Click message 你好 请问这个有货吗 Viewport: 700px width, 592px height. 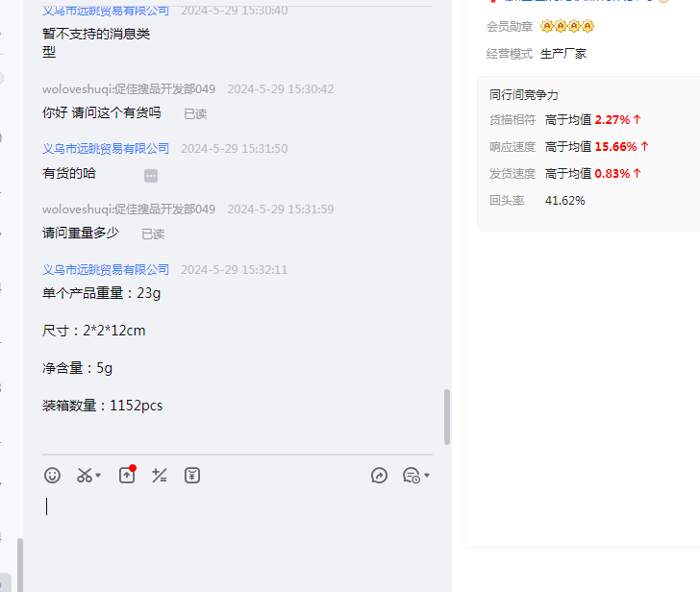pos(101,112)
